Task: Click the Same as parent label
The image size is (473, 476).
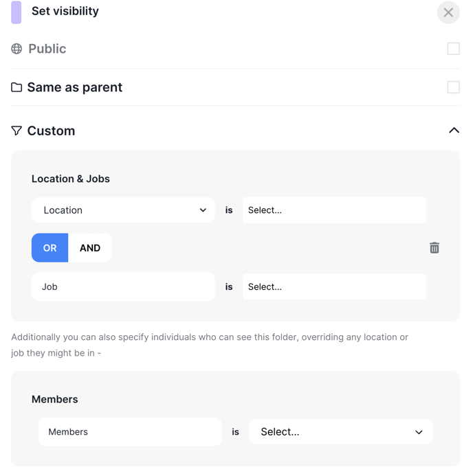Action: (75, 87)
